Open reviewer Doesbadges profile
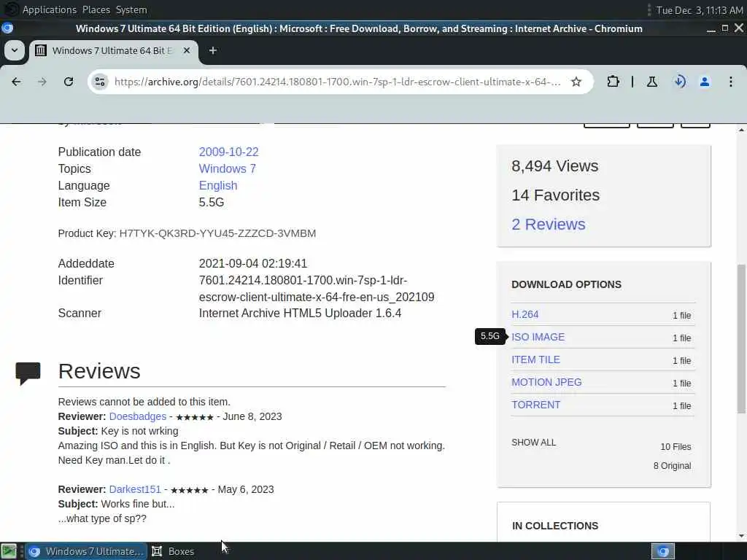 138,416
